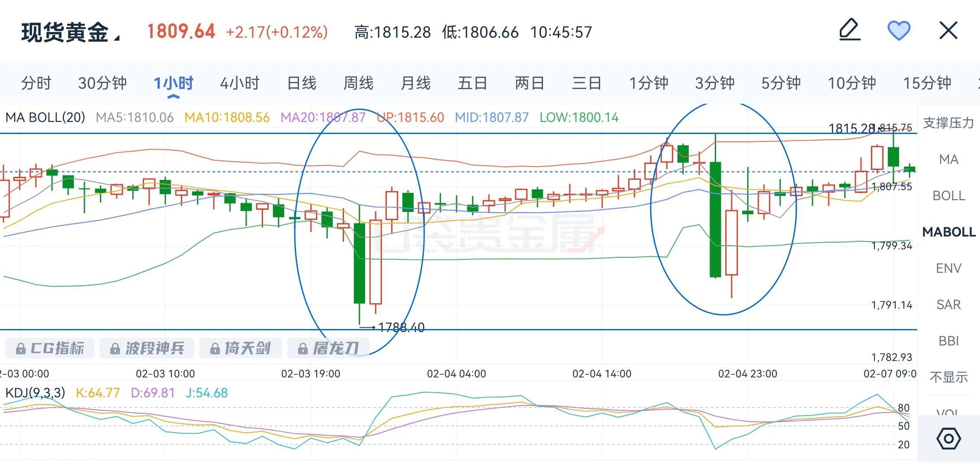The width and height of the screenshot is (980, 467).
Task: Click locked 波段神兵 indicator button
Action: pos(147,349)
